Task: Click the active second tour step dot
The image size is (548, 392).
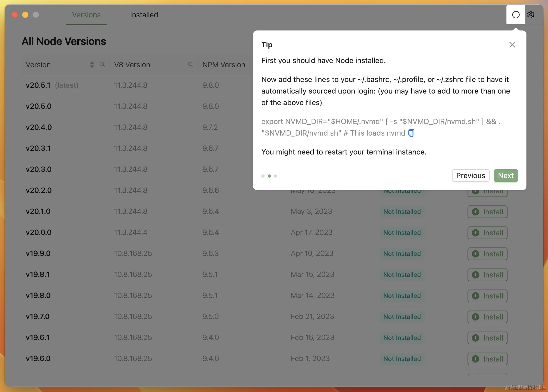Action: [269, 176]
